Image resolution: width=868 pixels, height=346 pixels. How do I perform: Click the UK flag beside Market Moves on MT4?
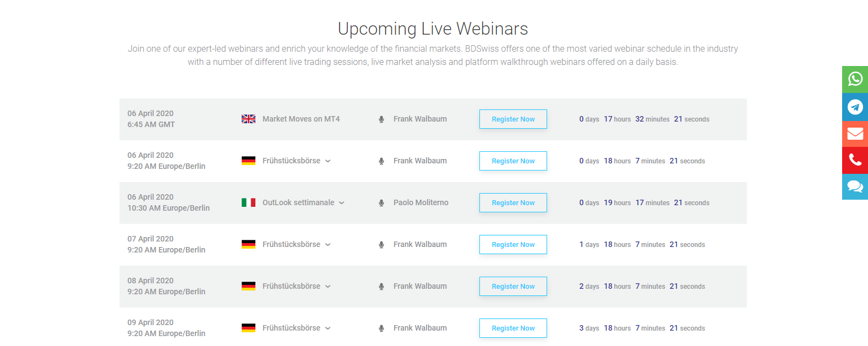248,118
